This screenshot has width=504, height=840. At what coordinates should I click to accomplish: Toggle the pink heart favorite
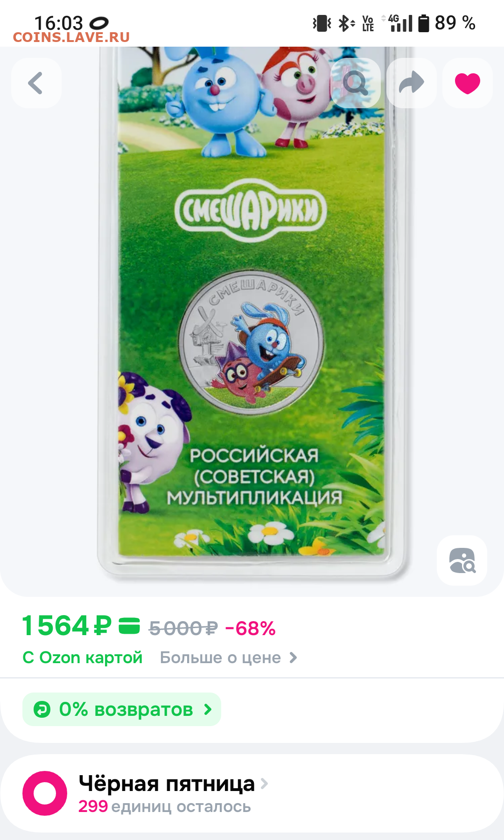(x=468, y=83)
